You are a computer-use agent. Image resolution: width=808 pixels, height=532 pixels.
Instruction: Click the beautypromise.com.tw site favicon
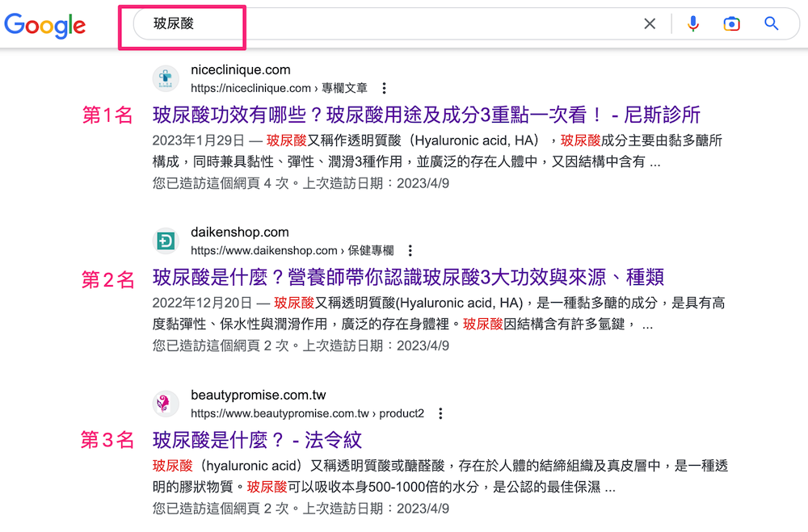click(166, 404)
